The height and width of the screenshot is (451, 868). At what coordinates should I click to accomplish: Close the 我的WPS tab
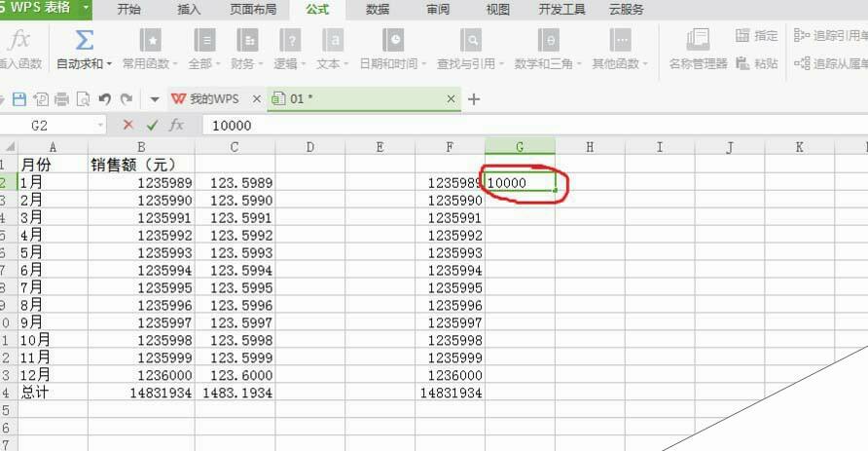coord(256,99)
